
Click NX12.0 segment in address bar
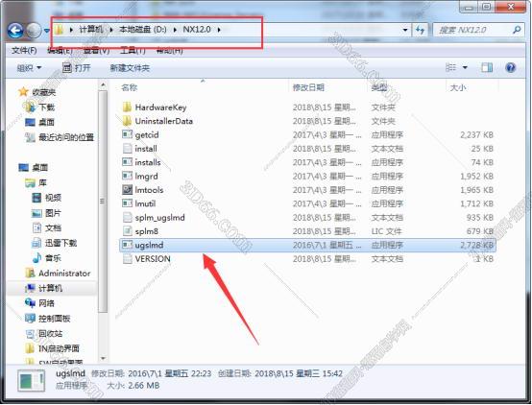[x=197, y=30]
